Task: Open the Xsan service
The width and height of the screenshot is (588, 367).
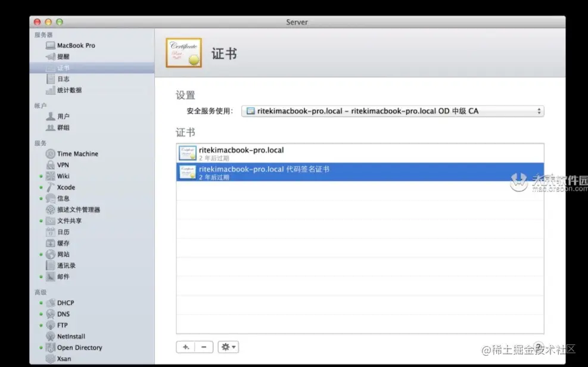Action: point(58,359)
